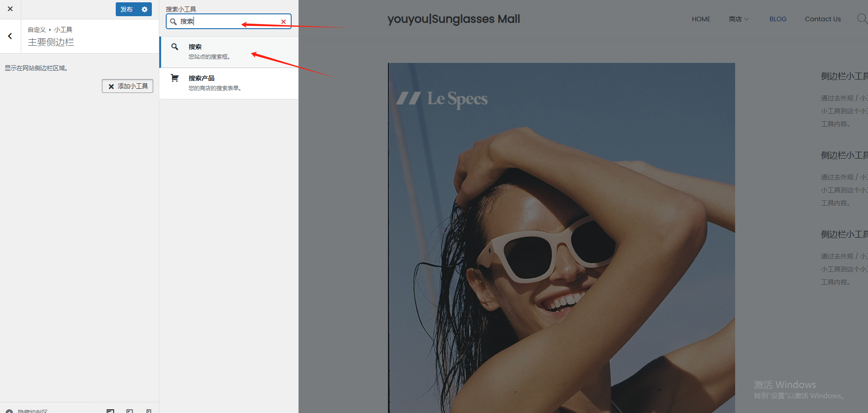Expand the 商店 dropdown menu
Screen dimensions: 868x413
(738, 19)
